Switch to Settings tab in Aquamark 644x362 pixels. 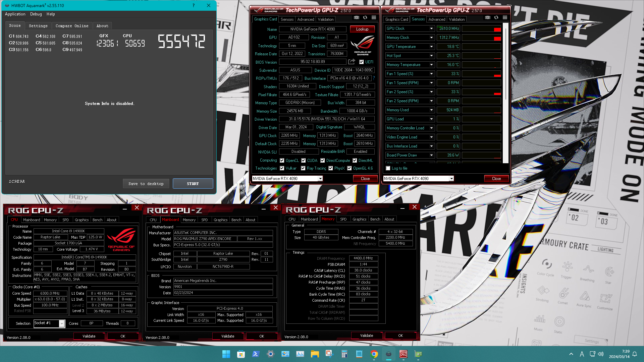pos(38,26)
